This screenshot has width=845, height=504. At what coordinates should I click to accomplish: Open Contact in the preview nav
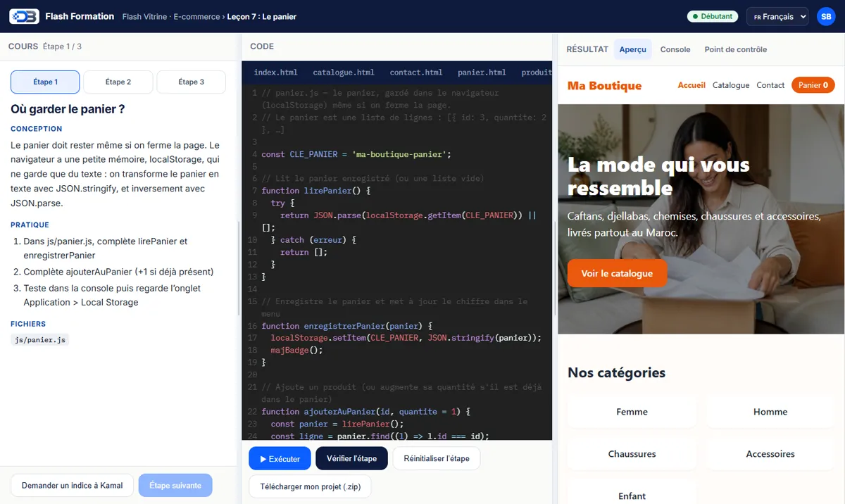click(x=770, y=85)
